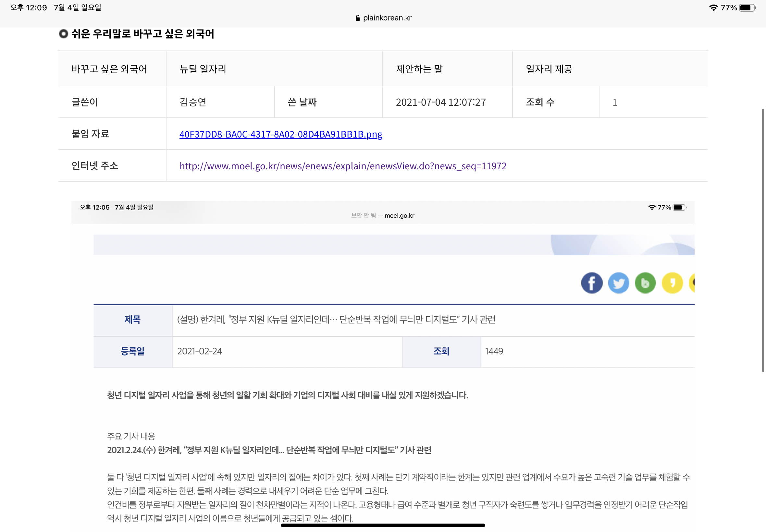Open the attached 40F37DD8 png file link
This screenshot has height=532, width=766.
tap(281, 134)
